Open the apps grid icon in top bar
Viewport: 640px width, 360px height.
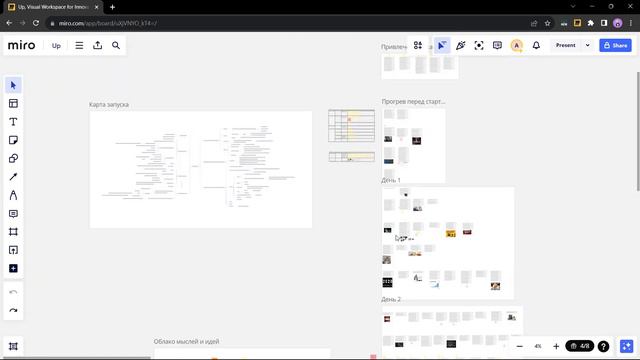(x=418, y=45)
